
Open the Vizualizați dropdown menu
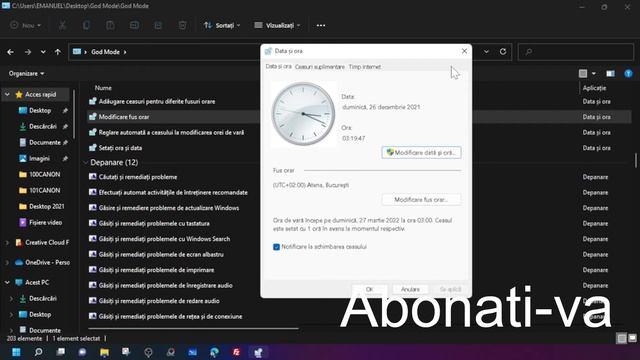point(278,25)
